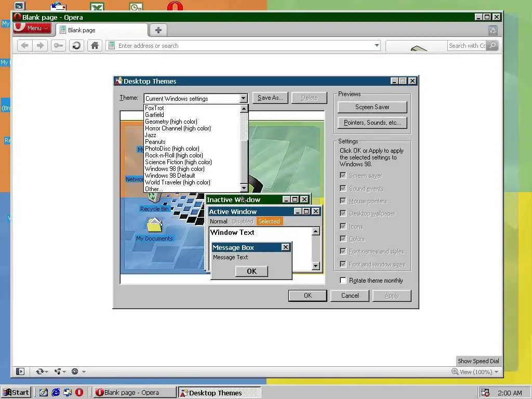Choose Garfield theme from list

(x=154, y=115)
